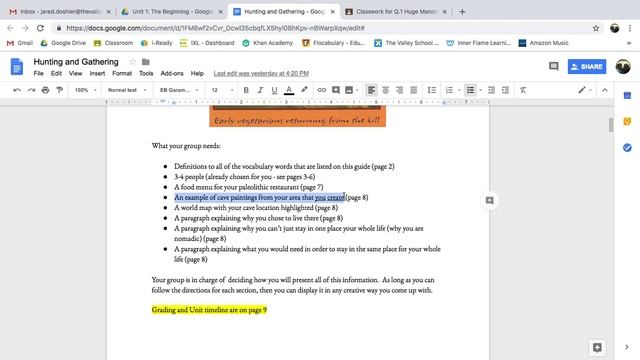This screenshot has height=360, width=640.
Task: Toggle the numbered list
Action: pos(449,90)
